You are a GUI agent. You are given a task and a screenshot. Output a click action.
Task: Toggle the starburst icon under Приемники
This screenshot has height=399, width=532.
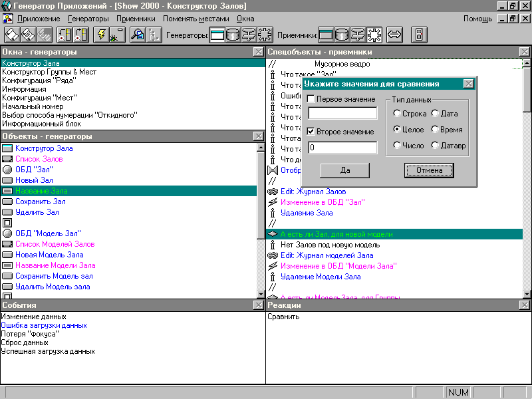coord(374,35)
